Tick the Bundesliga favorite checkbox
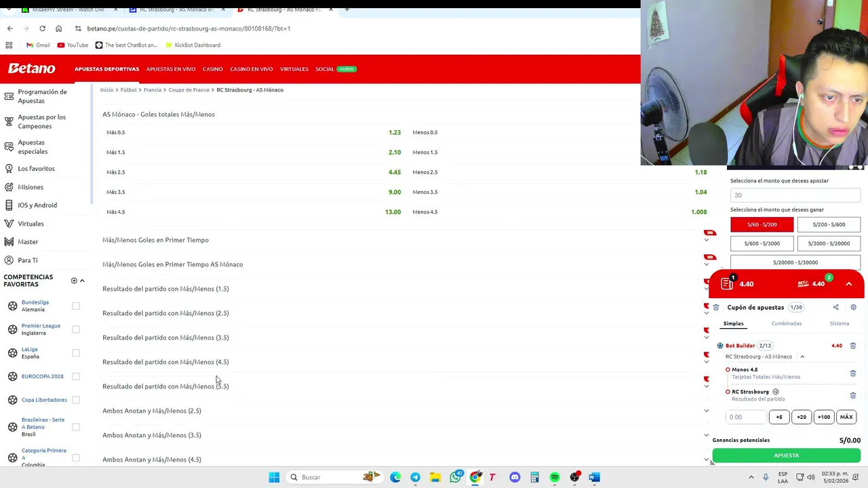The height and width of the screenshot is (488, 868). pyautogui.click(x=76, y=306)
